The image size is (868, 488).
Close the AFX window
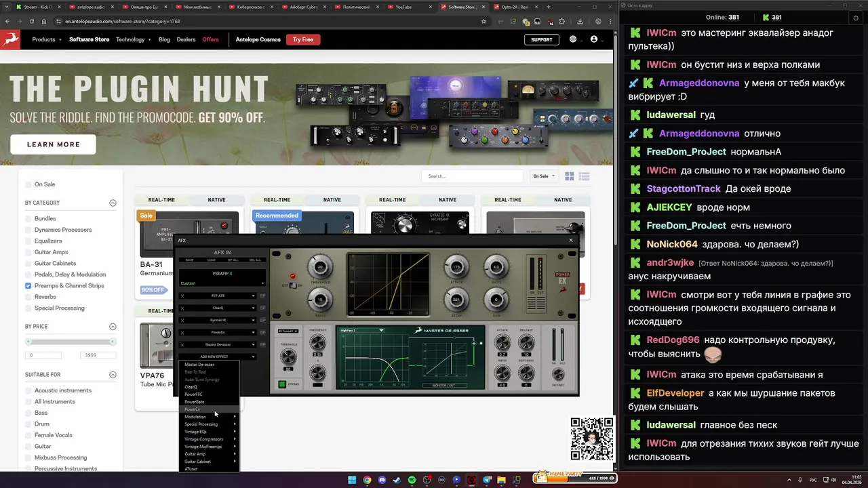click(x=570, y=240)
